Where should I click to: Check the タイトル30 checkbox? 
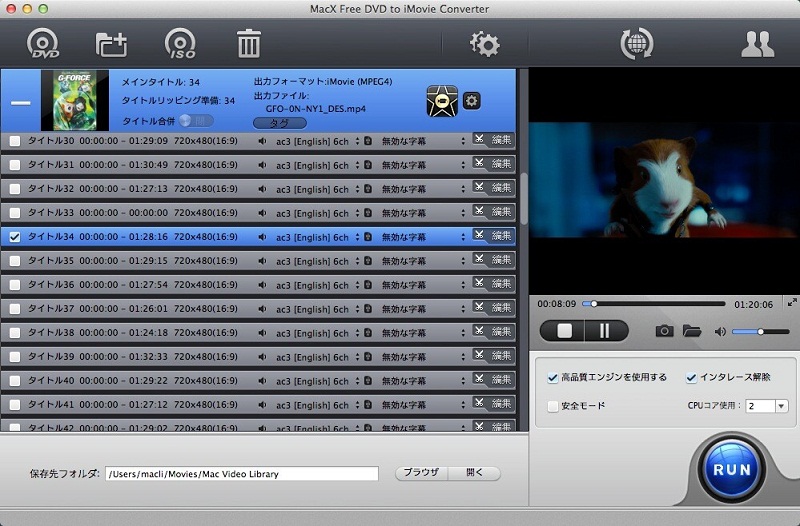tap(15, 141)
